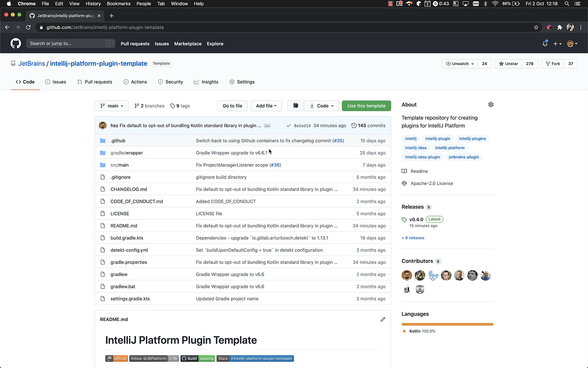This screenshot has height=368, width=588.
Task: Open the notifications bell
Action: point(545,44)
